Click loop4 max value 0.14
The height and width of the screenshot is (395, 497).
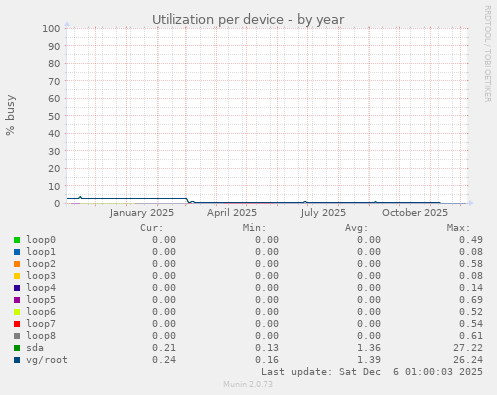click(471, 288)
